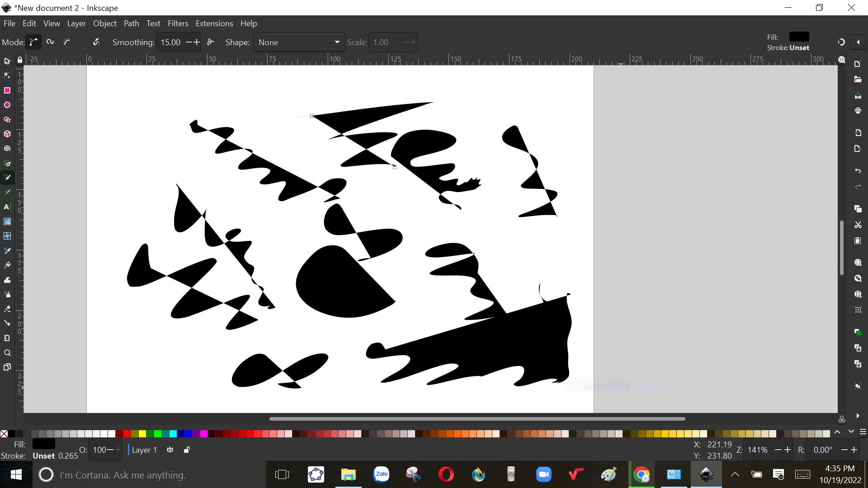The width and height of the screenshot is (868, 488).
Task: Select the Star and polygon tool
Action: [x=7, y=119]
